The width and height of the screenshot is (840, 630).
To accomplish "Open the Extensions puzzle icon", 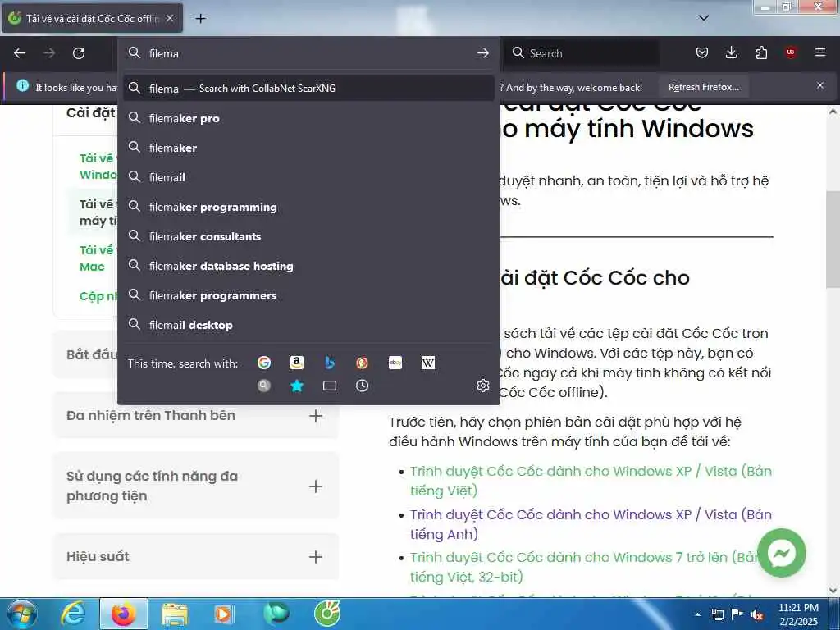I will click(761, 52).
